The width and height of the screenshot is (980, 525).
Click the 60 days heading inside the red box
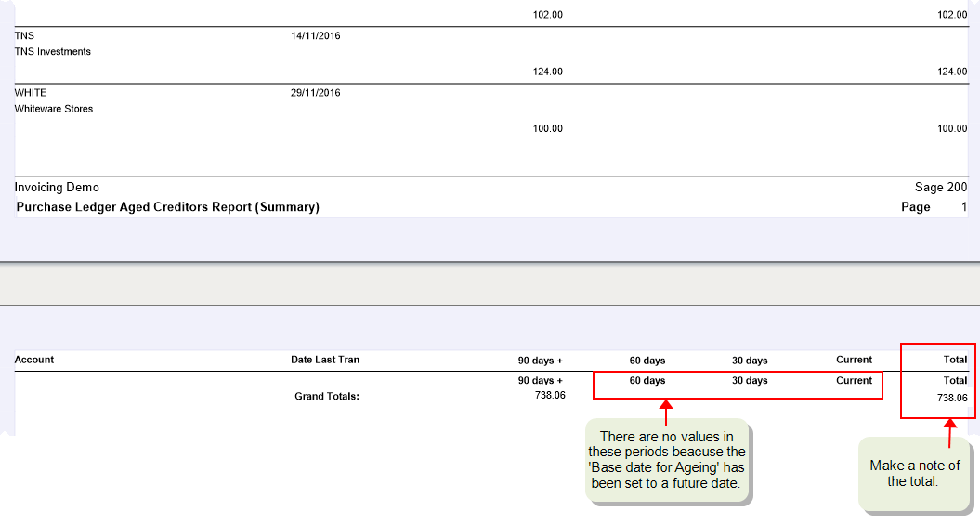pos(647,381)
